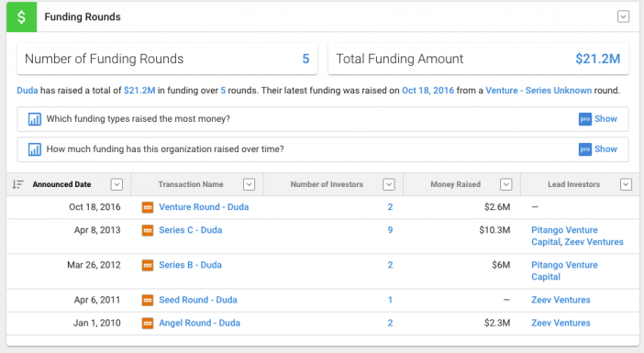Click the Transaction Name column header
Screen dimensions: 644x353
[x=191, y=184]
